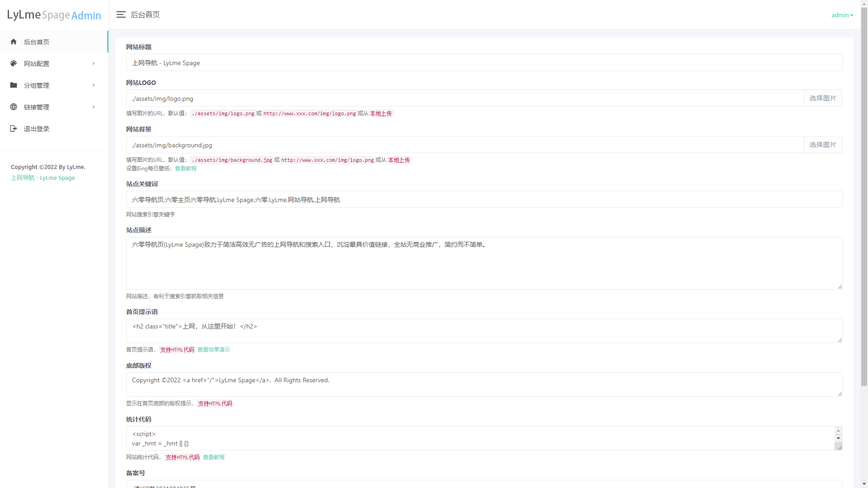The width and height of the screenshot is (868, 488).
Task: Click the 统计代码 textarea scroll down arrow
Action: click(x=838, y=438)
